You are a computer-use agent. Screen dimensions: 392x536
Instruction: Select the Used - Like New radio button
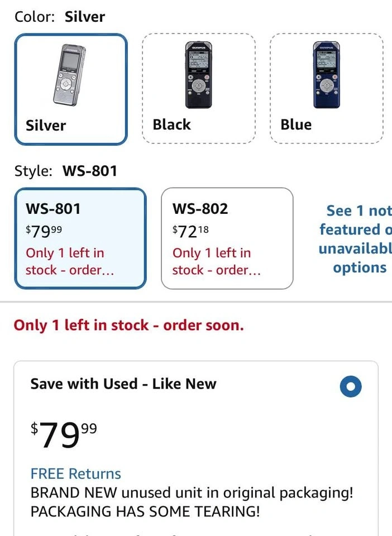(351, 386)
